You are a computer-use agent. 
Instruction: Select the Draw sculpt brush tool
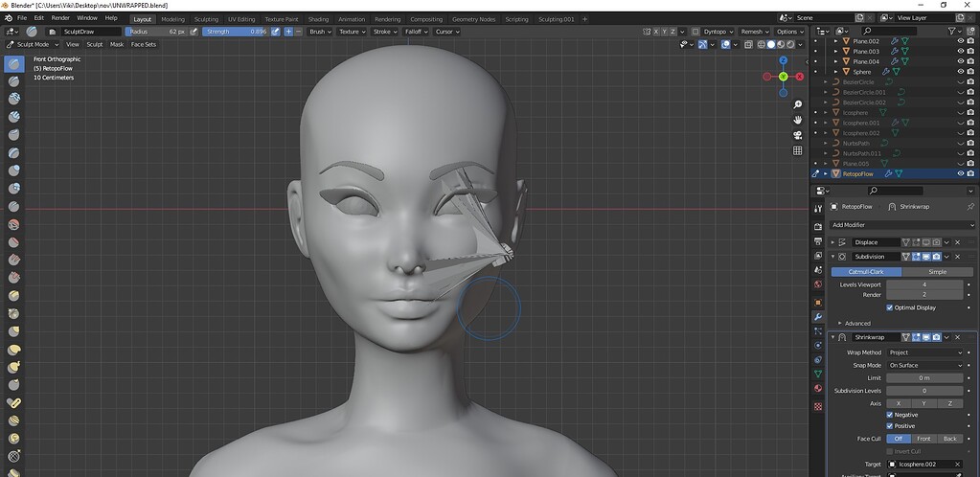point(13,63)
